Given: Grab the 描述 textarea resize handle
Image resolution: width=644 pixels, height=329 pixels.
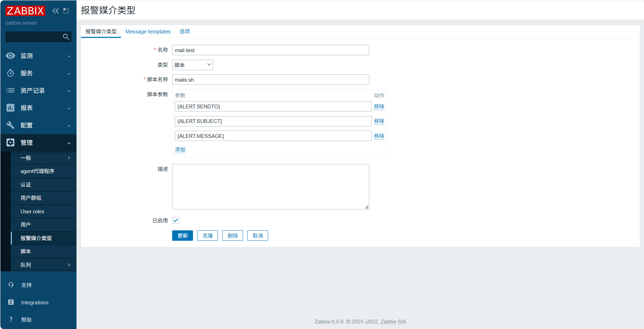Looking at the screenshot, I should coord(367,207).
